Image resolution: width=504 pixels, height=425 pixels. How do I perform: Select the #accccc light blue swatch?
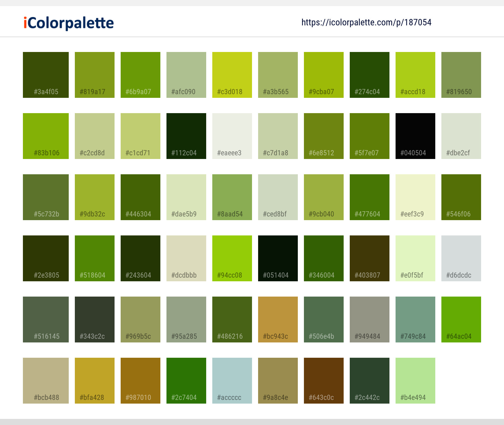pyautogui.click(x=232, y=381)
